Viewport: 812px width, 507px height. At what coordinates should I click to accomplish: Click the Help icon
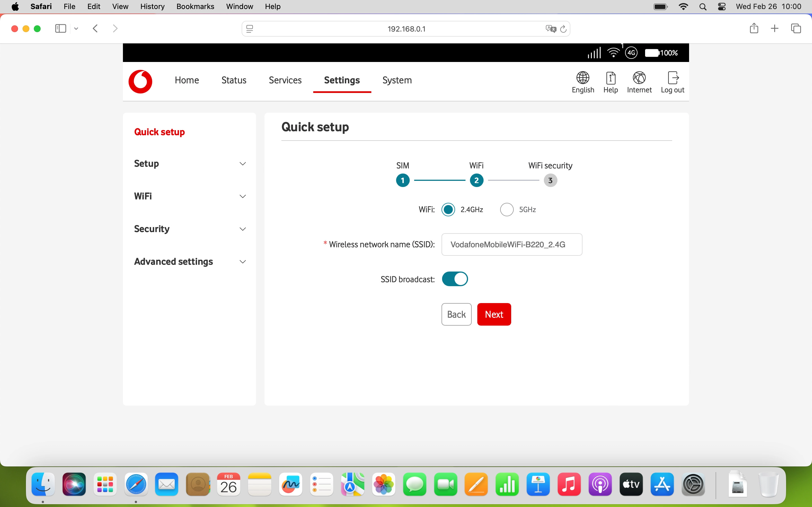pos(610,78)
